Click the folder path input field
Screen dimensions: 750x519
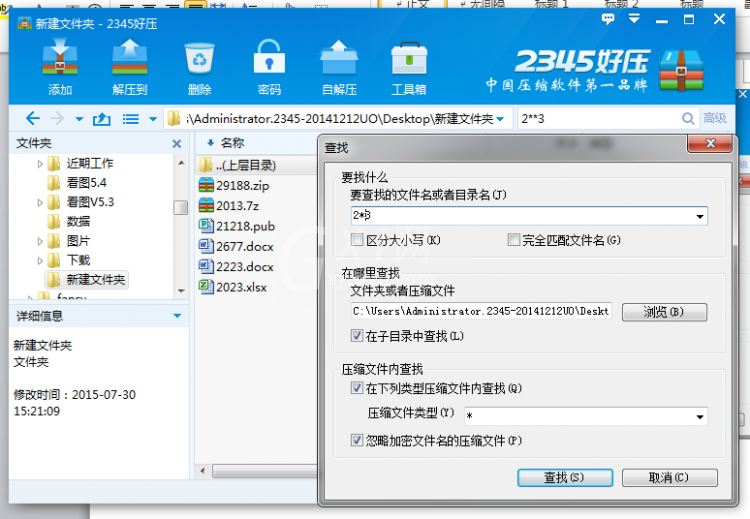click(481, 311)
